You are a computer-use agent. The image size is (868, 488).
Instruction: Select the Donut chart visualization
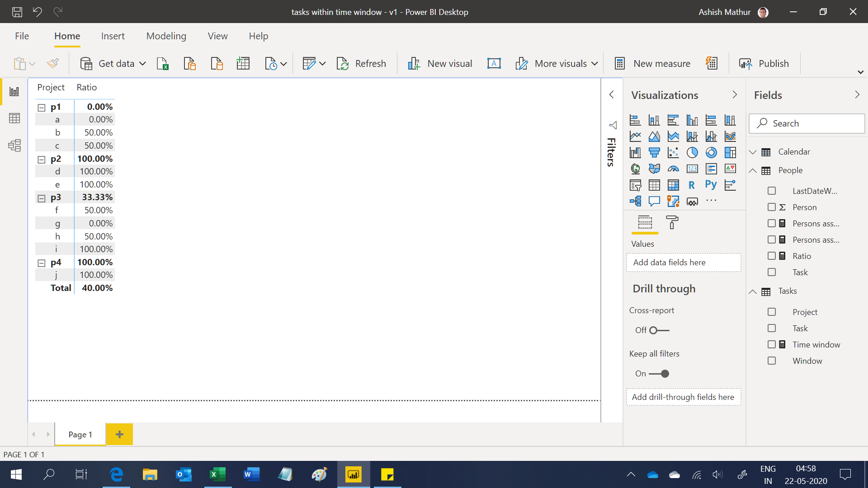tap(711, 153)
